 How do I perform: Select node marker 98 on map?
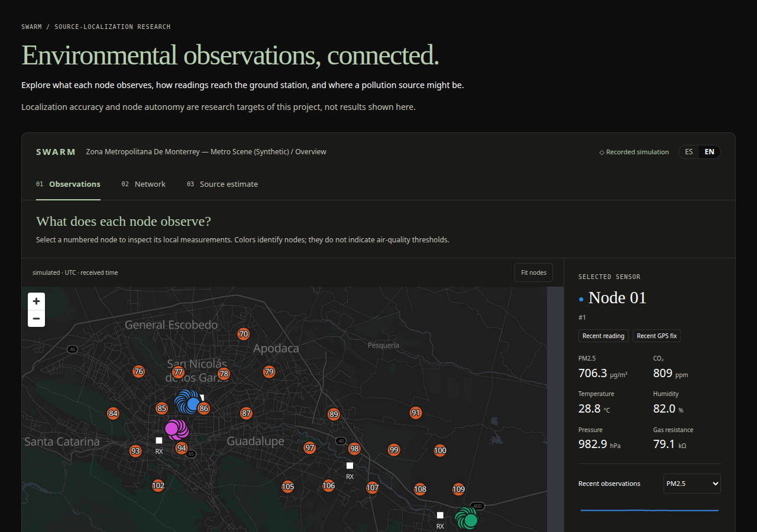[354, 449]
